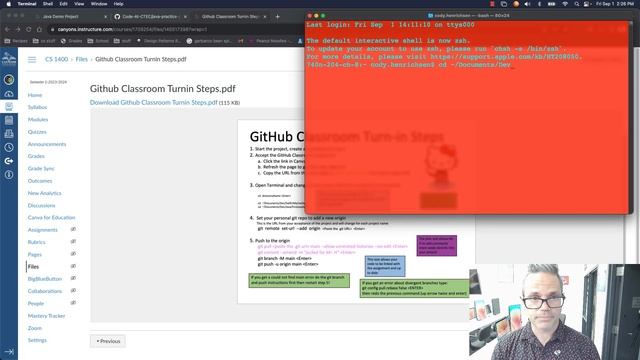
Task: Click hidden-eye icon beside Assignments
Action: pyautogui.click(x=73, y=229)
